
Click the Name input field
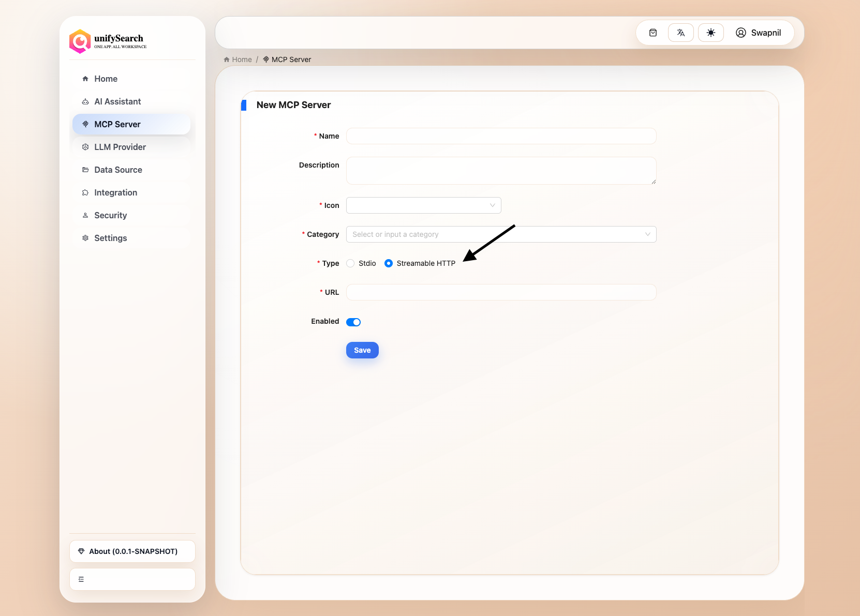pos(501,136)
